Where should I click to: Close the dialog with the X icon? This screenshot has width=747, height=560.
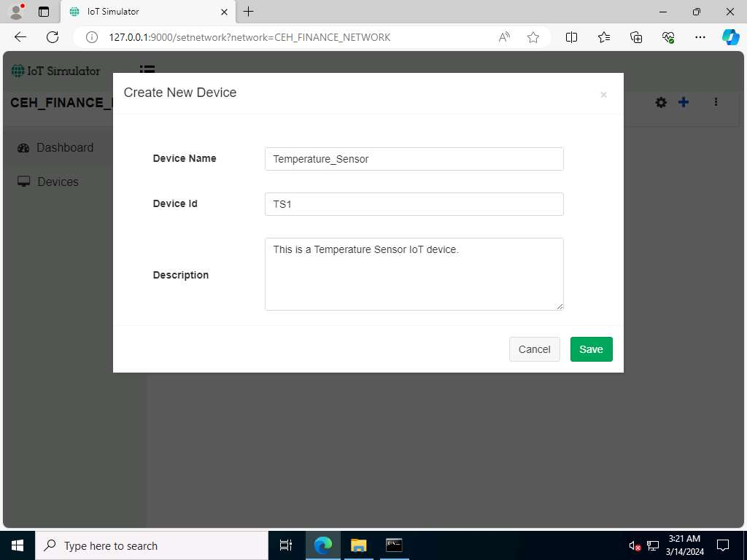(x=603, y=95)
